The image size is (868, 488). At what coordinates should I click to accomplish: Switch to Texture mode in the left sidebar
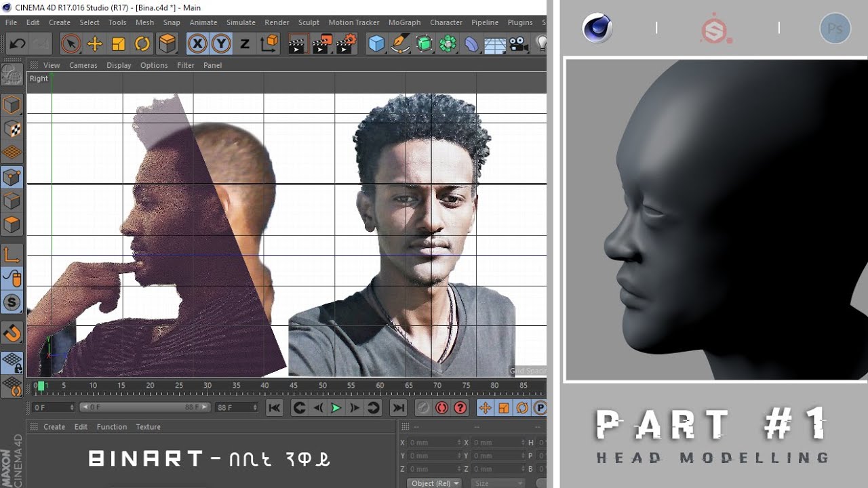click(12, 129)
